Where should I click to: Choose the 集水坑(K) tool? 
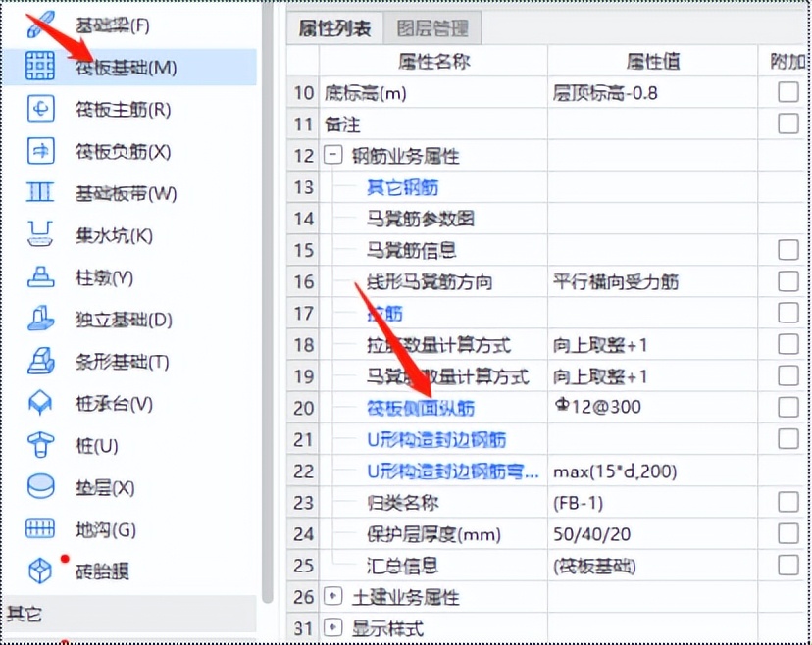[103, 235]
